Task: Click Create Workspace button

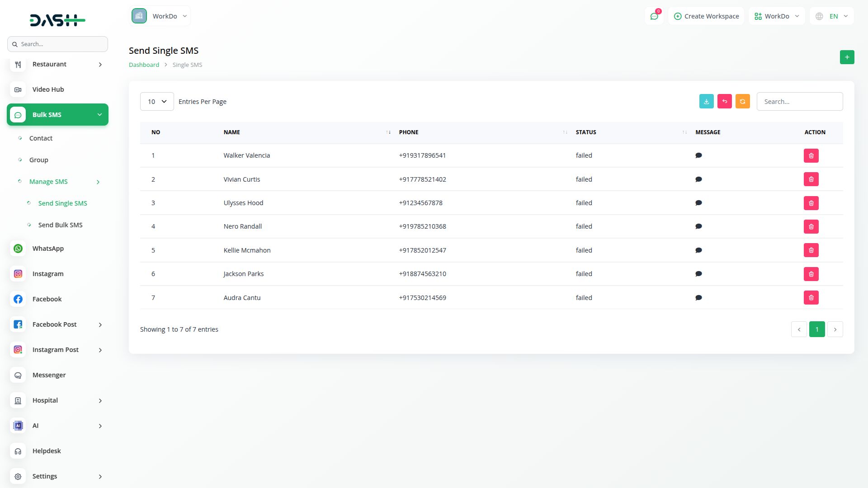Action: (706, 16)
